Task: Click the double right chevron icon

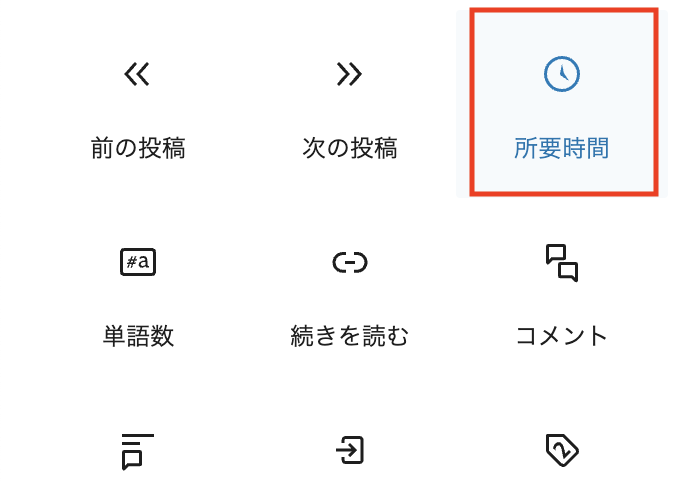Action: click(349, 74)
